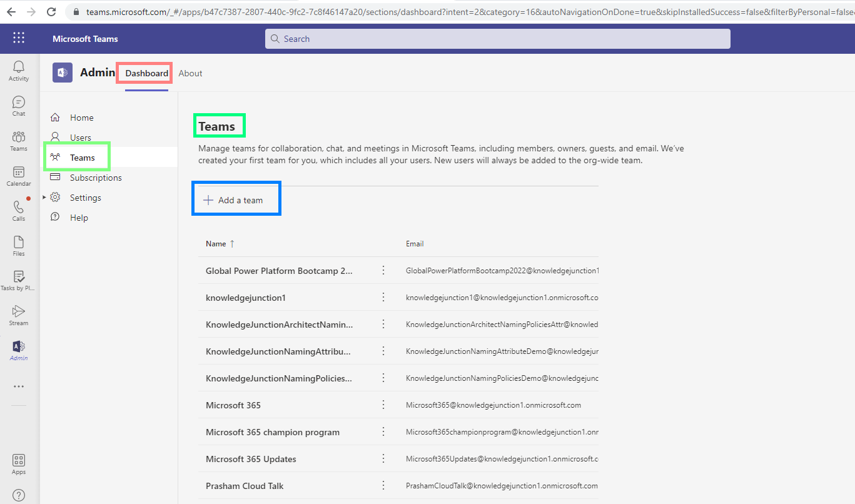Click the Microsoft Teams title text
855x504 pixels.
click(85, 39)
